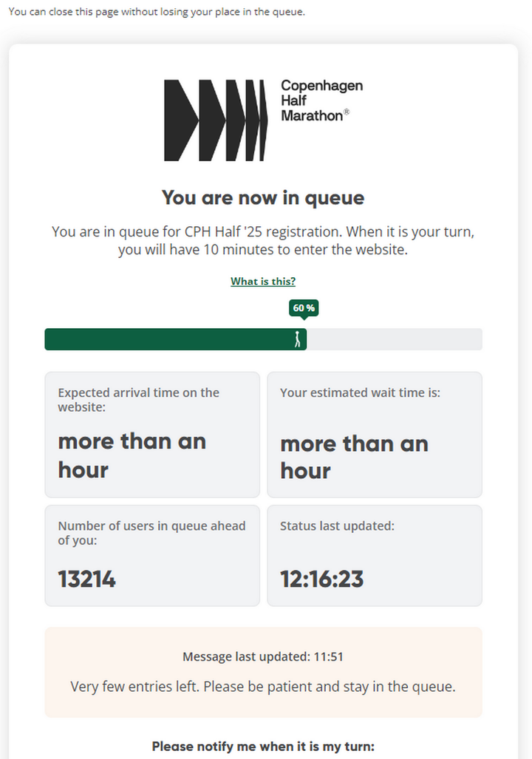Click the Copenhagen Half Marathon logo text
532x759 pixels.
[x=321, y=101]
